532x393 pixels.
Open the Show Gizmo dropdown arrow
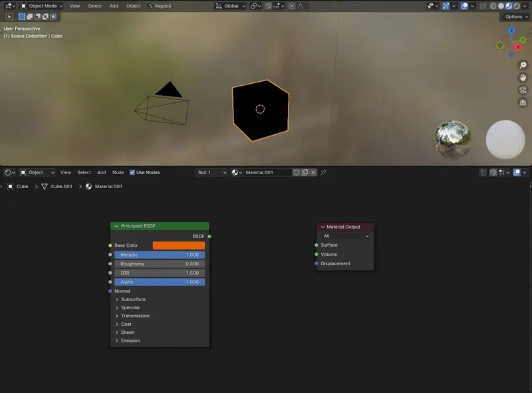(x=454, y=5)
